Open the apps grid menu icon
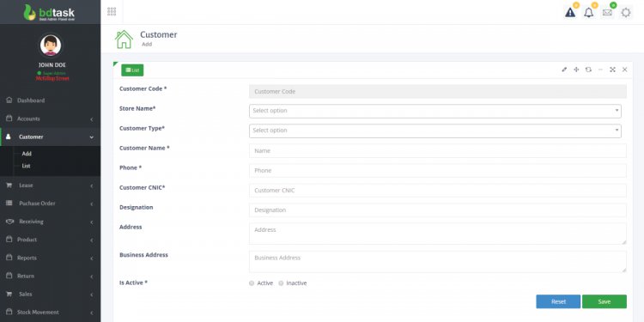 point(112,11)
